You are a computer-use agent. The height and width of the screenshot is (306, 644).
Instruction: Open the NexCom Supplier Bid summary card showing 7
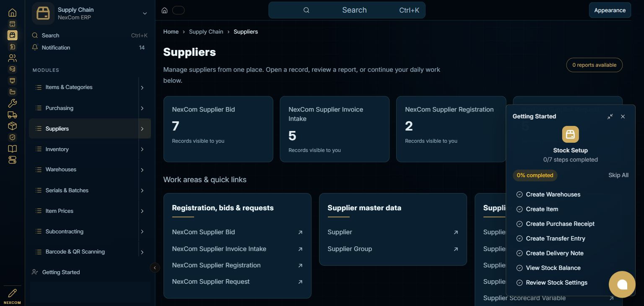[x=218, y=129]
